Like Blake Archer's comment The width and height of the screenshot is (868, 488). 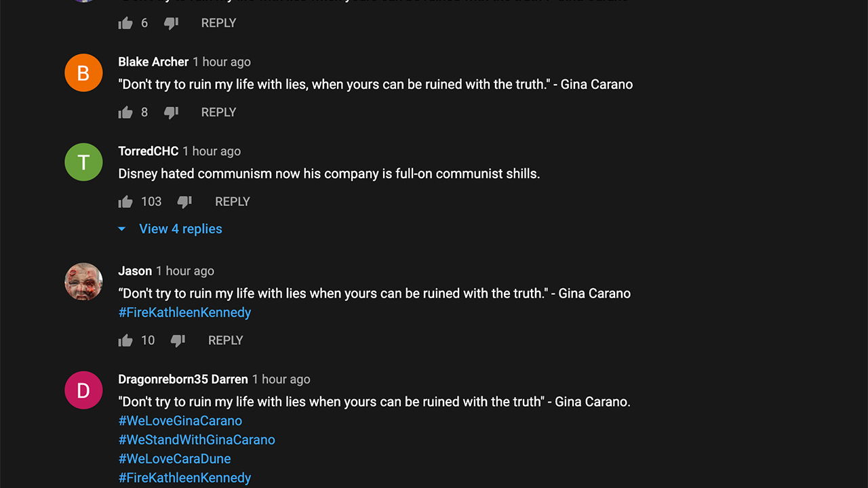[x=125, y=113]
